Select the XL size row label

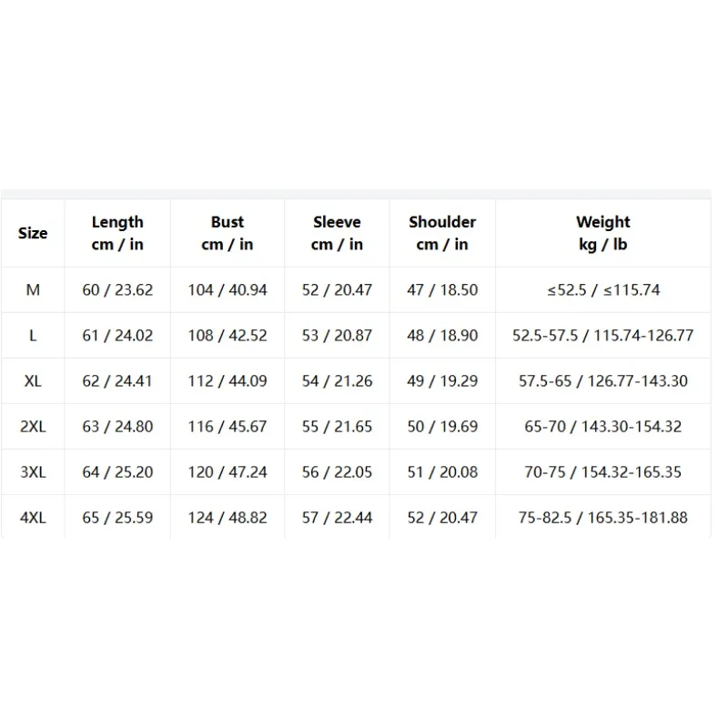[x=33, y=381]
